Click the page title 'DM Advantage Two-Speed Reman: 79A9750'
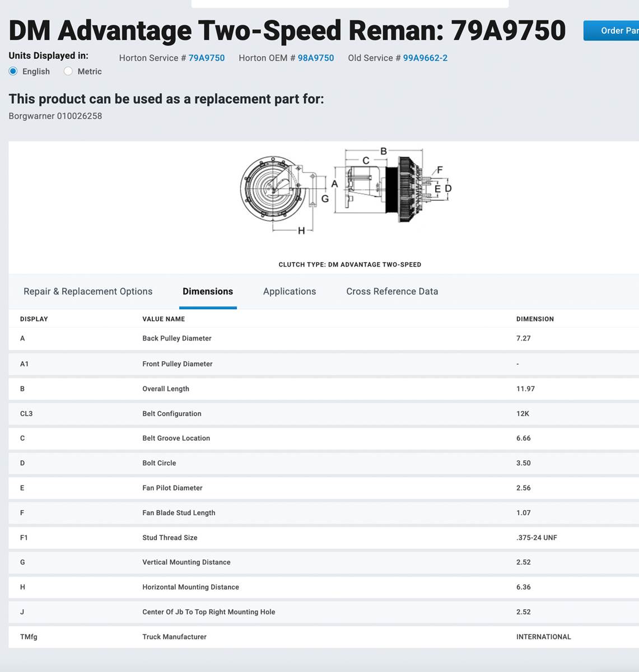Image resolution: width=639 pixels, height=672 pixels. tap(287, 30)
